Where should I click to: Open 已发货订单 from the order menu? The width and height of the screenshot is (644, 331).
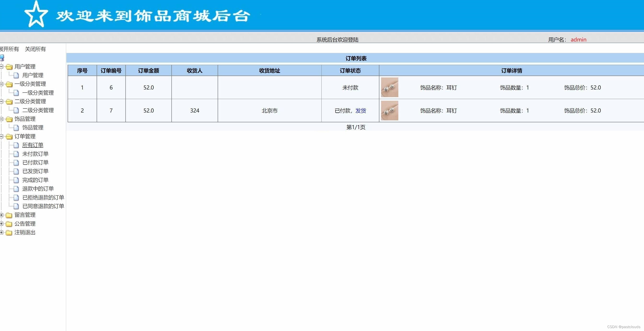[35, 171]
